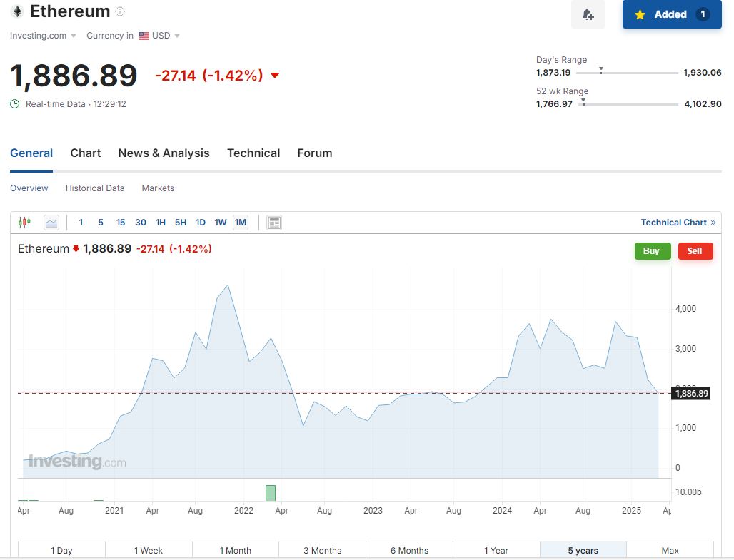
Task: Open the Technical Chart link
Action: click(x=678, y=223)
